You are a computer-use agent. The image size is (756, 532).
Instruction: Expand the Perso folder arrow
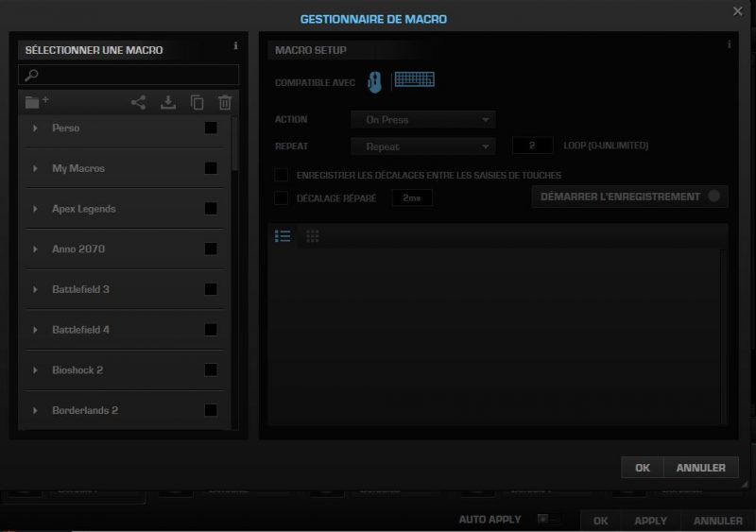[35, 128]
